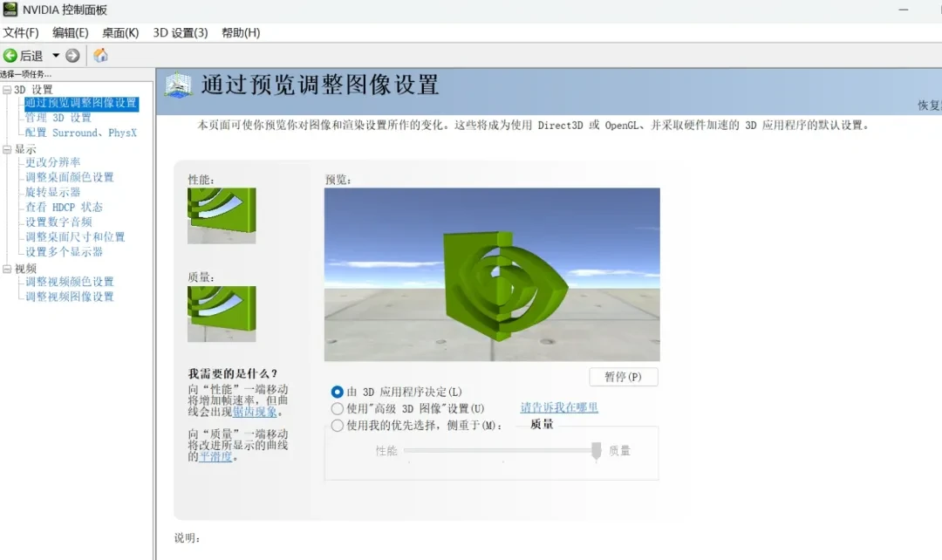The width and height of the screenshot is (942, 560).
Task: Open the 桌面(K) menu
Action: tap(120, 32)
